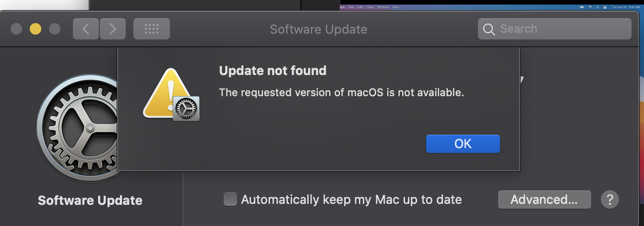Screen dimensions: 644x226
Task: Open help with the question mark button
Action: coord(610,199)
